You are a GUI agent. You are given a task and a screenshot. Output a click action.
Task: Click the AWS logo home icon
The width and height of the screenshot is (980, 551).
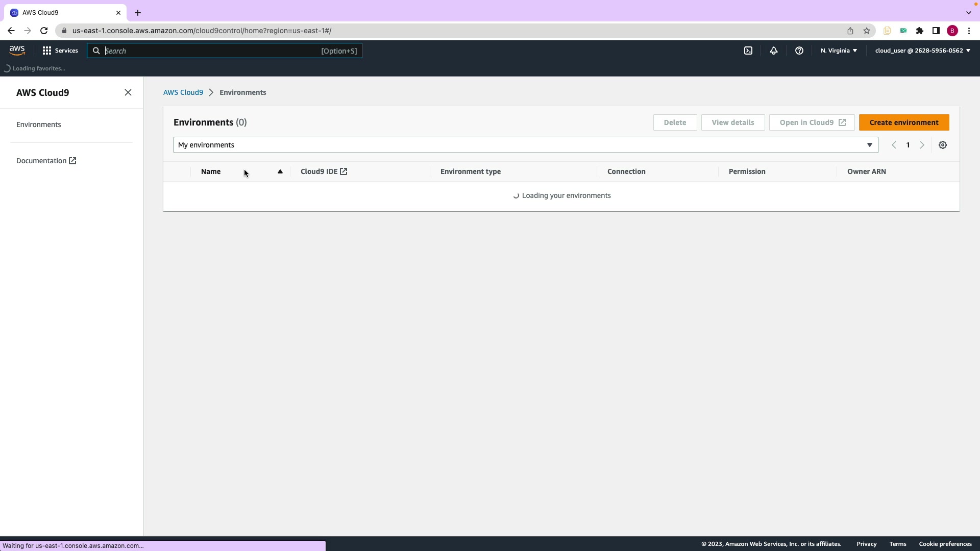point(17,50)
